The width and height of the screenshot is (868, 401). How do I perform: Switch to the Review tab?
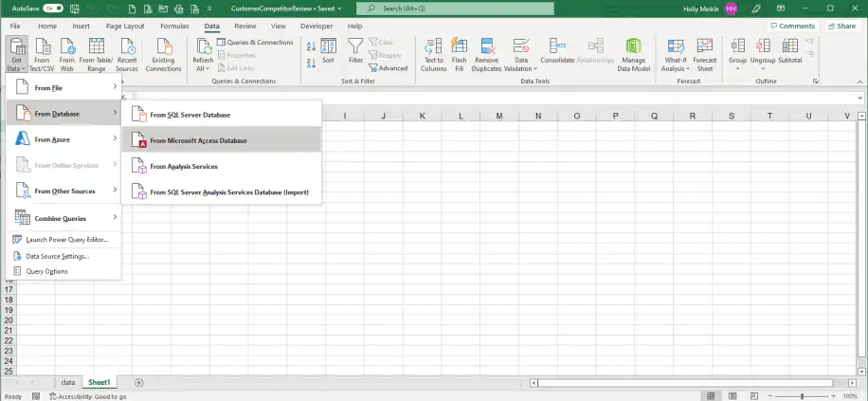point(245,26)
